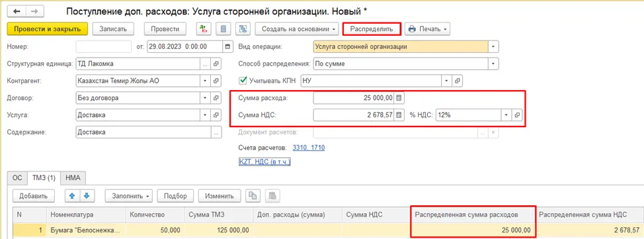Open calculator for Сумма НДС
Image resolution: width=644 pixels, height=239 pixels.
coord(398,115)
